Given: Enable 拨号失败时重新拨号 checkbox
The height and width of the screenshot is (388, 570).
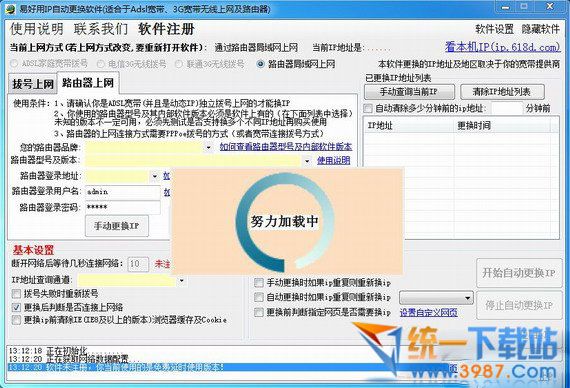Looking at the screenshot, I should coord(16,293).
